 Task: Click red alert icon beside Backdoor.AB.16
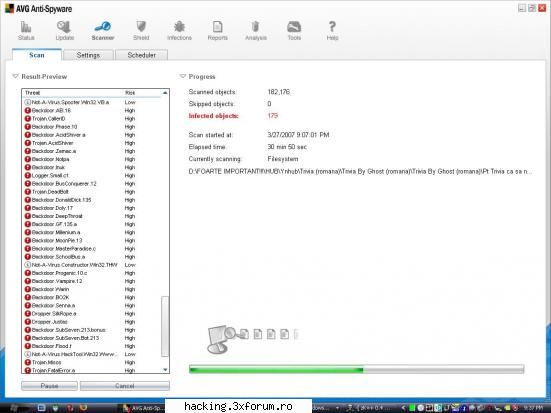27,110
